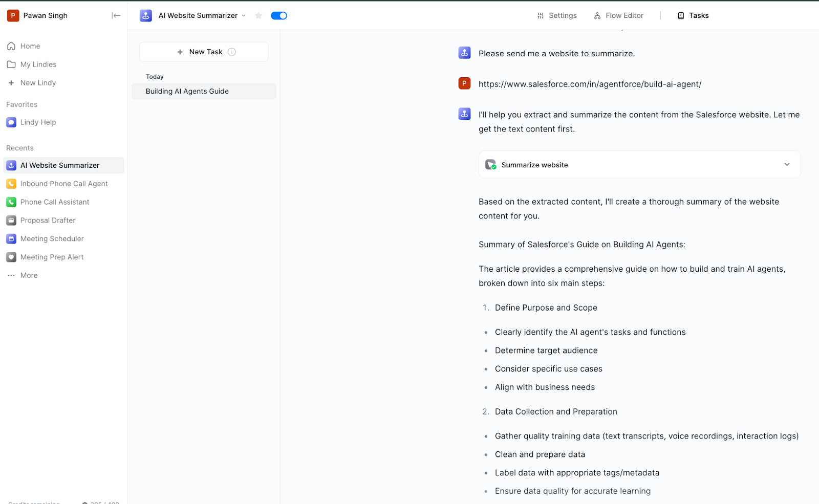Click the Salesforce build-ai-agent URL
819x504 pixels.
590,84
